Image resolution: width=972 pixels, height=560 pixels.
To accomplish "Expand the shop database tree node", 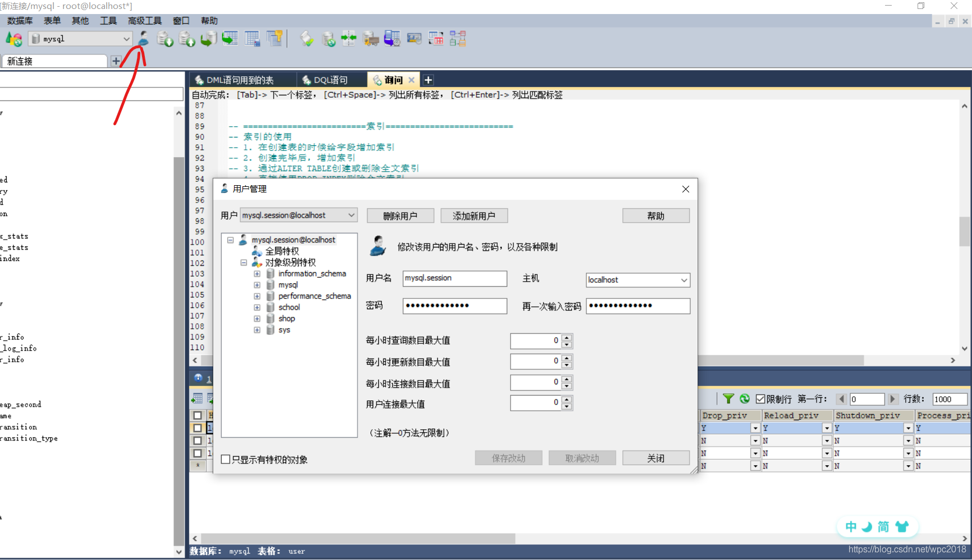I will pos(257,319).
